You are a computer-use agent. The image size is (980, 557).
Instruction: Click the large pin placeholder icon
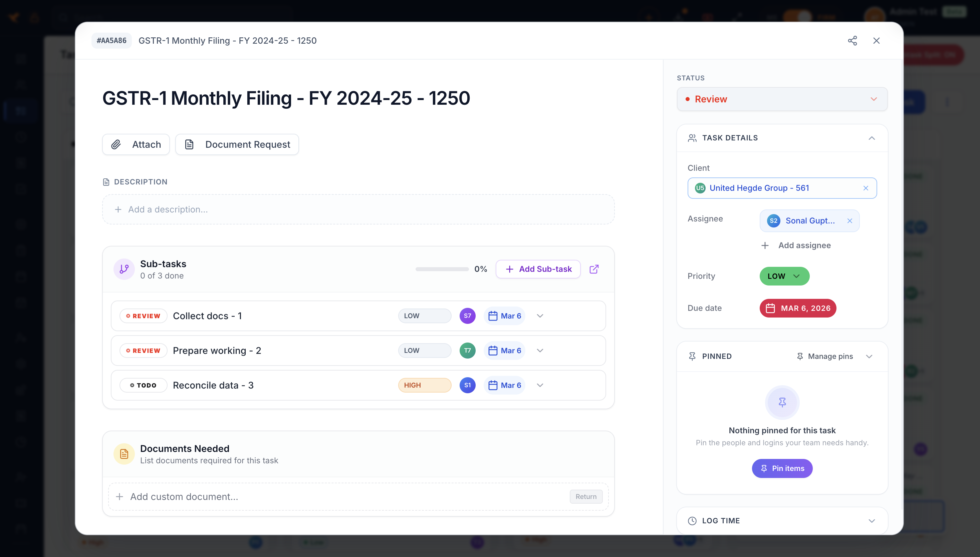click(782, 403)
